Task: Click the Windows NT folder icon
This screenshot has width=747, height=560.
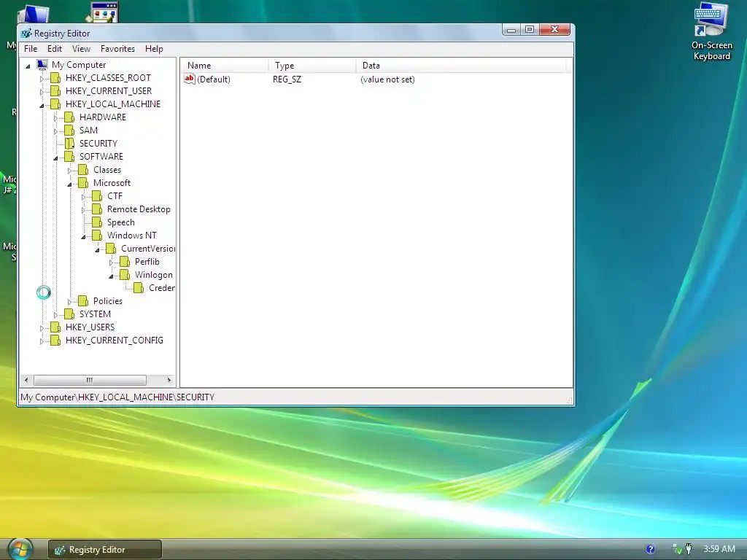Action: click(97, 236)
